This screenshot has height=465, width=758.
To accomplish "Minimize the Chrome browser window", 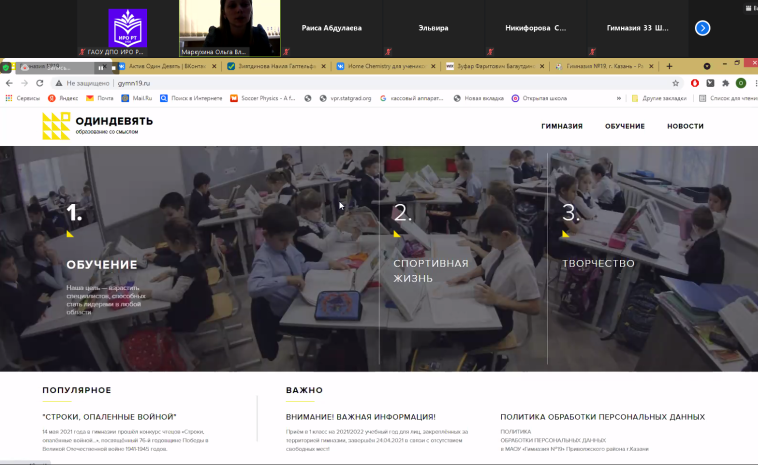I will [x=724, y=63].
